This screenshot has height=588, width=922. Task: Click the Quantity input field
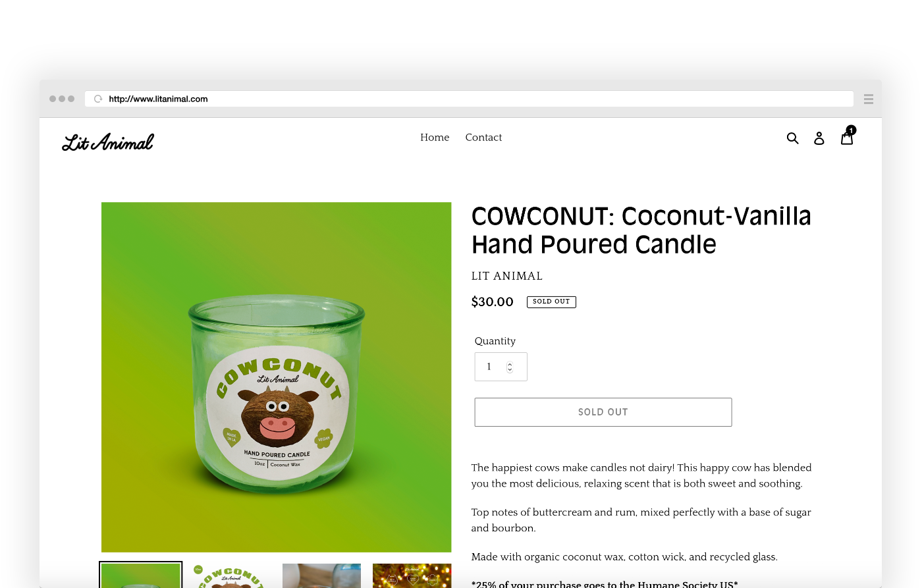[x=501, y=367]
